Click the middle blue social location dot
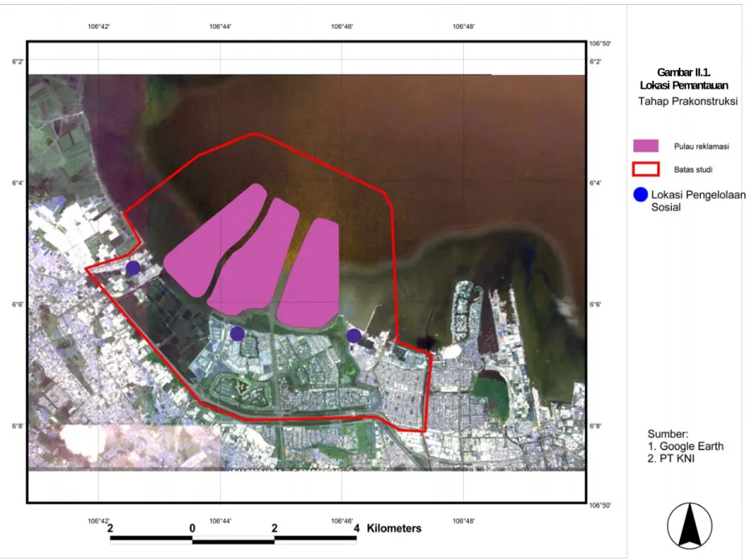Image resolution: width=754 pixels, height=560 pixels. coord(237,334)
